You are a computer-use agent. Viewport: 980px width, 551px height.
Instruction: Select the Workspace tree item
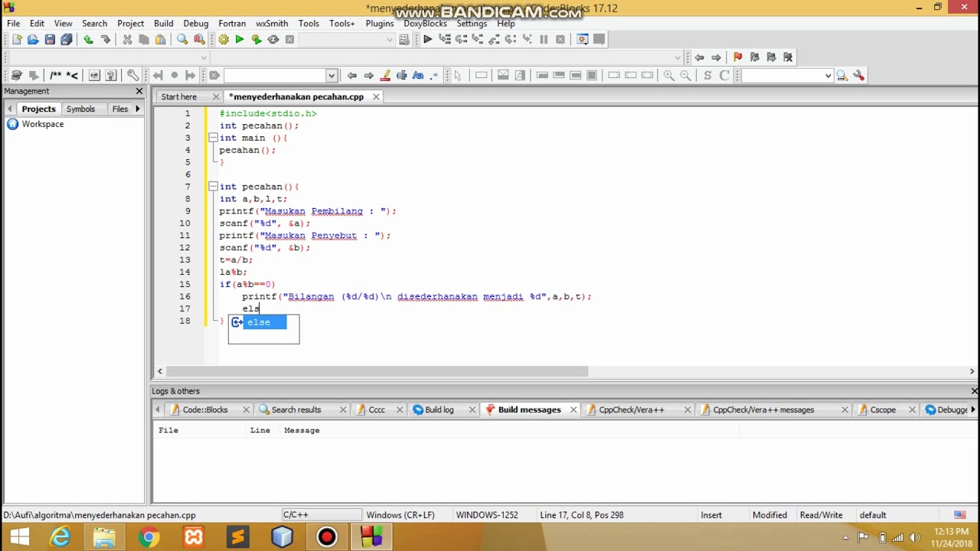click(43, 124)
